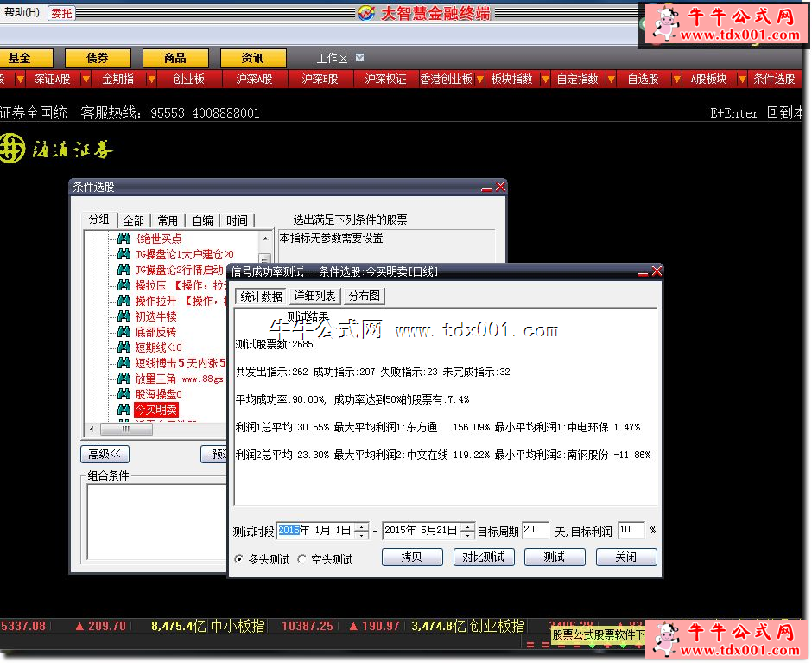The height and width of the screenshot is (663, 812).
Task: Click the 拷贝 button
Action: coord(412,558)
